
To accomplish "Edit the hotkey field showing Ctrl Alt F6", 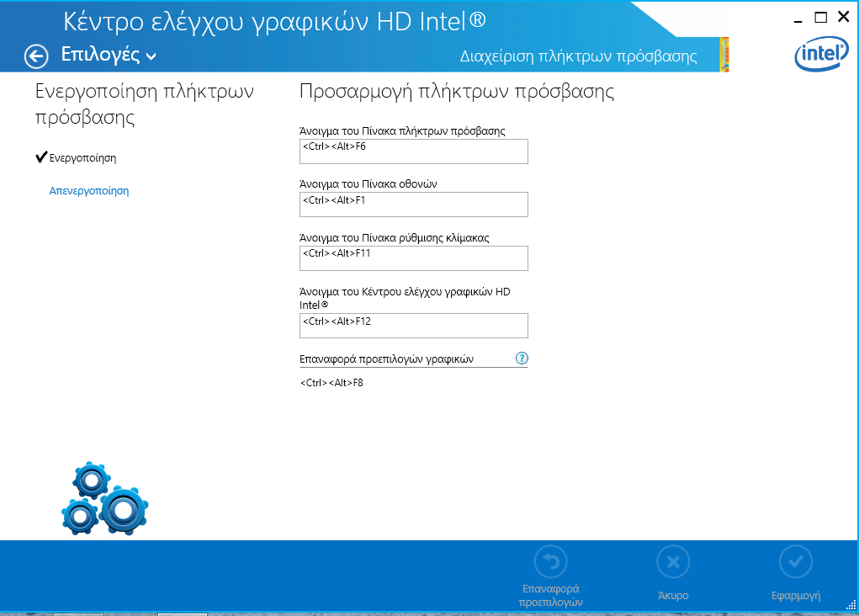I will click(x=414, y=151).
